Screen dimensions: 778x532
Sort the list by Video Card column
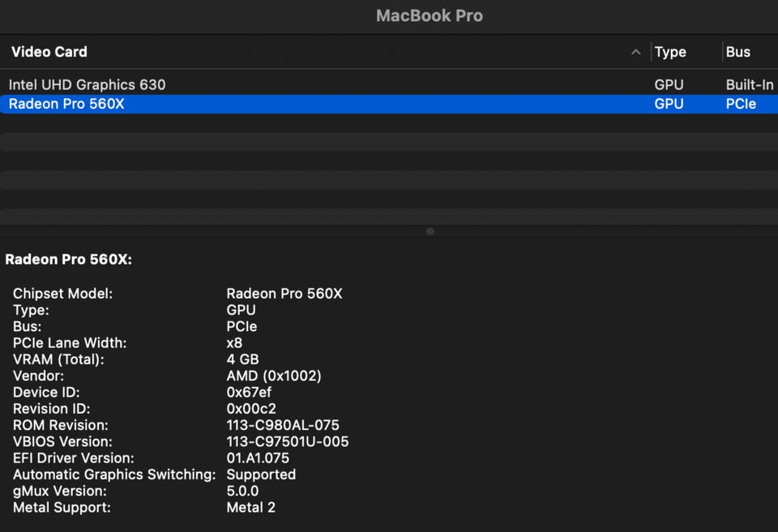49,52
